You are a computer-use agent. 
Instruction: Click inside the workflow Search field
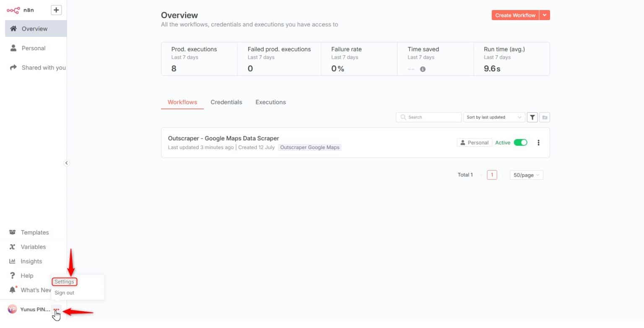pyautogui.click(x=428, y=117)
